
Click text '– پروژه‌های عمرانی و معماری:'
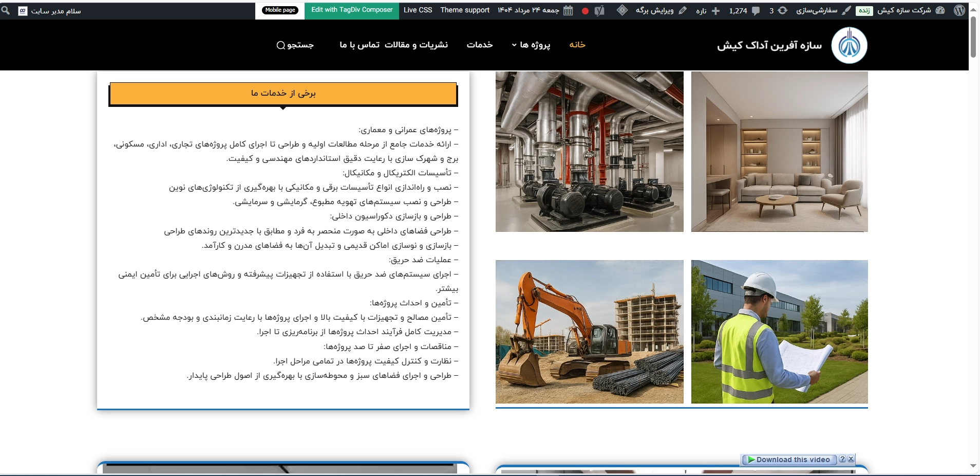click(408, 130)
